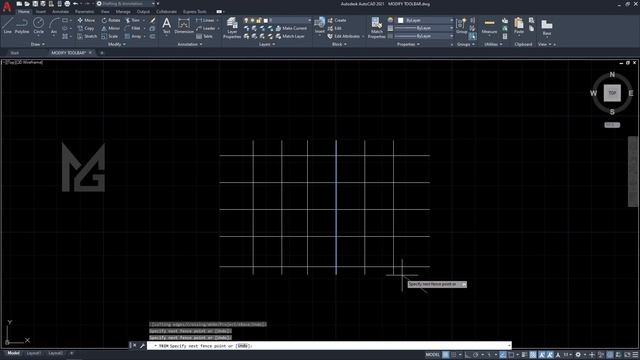The image size is (640, 360).
Task: Expand the Modify panel
Action: coord(116,44)
